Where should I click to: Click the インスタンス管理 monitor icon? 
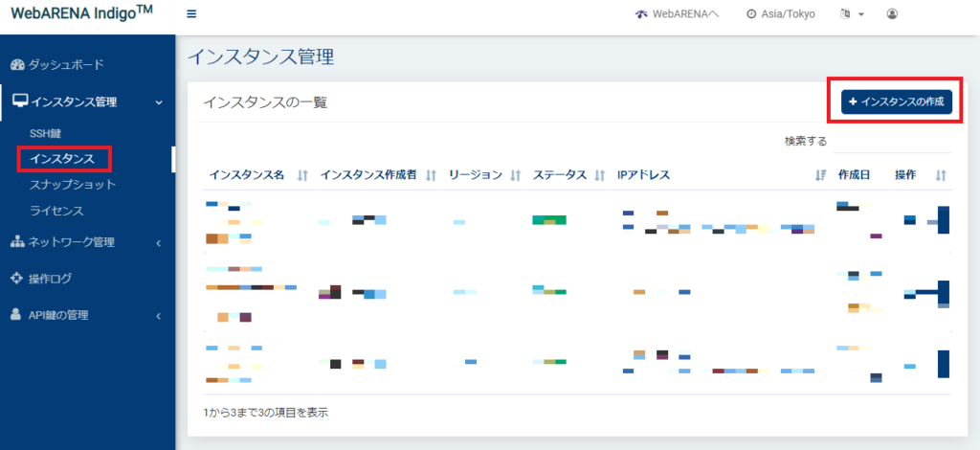pyautogui.click(x=20, y=101)
